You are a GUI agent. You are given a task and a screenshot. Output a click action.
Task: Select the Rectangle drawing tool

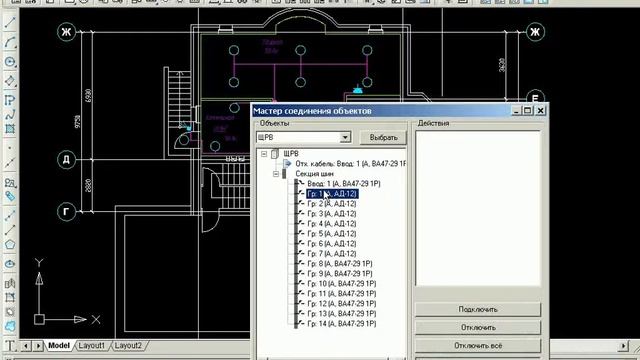click(10, 81)
